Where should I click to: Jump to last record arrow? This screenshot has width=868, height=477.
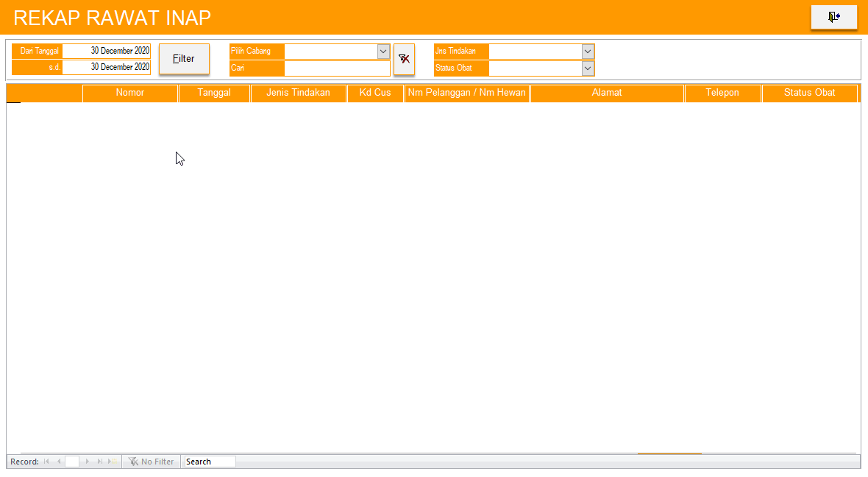100,462
